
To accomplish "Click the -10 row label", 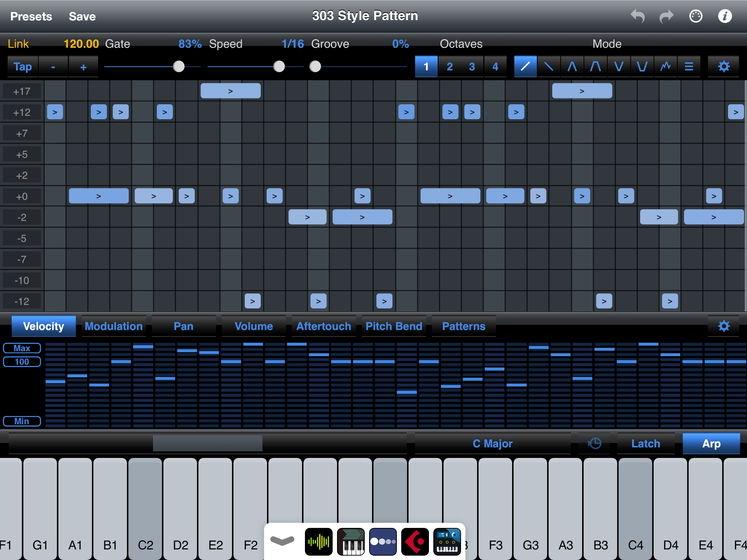I will (x=22, y=280).
